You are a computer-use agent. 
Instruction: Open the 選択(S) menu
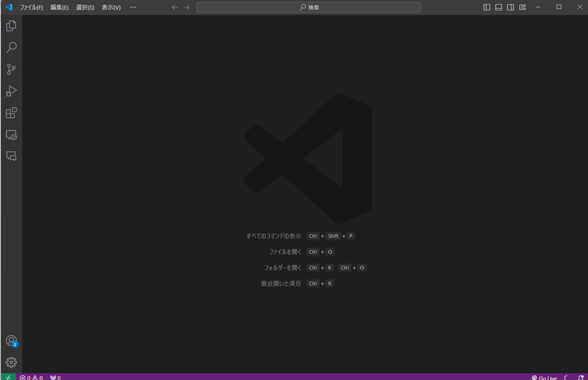coord(85,7)
